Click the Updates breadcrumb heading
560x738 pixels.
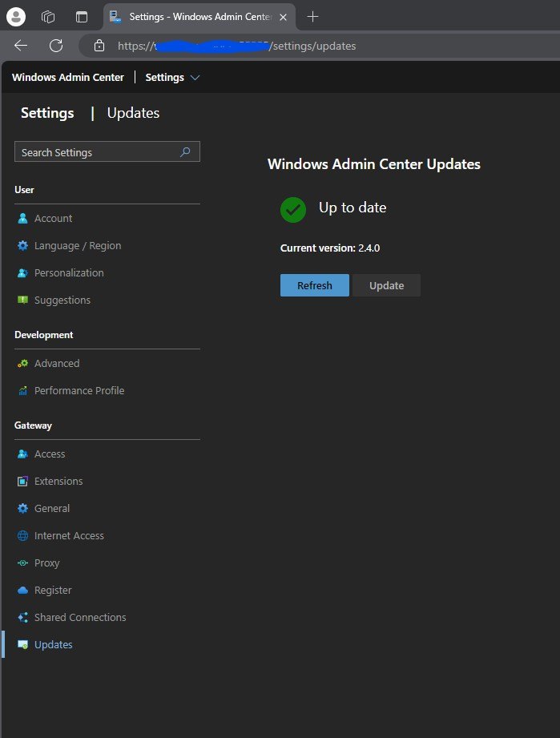point(133,113)
